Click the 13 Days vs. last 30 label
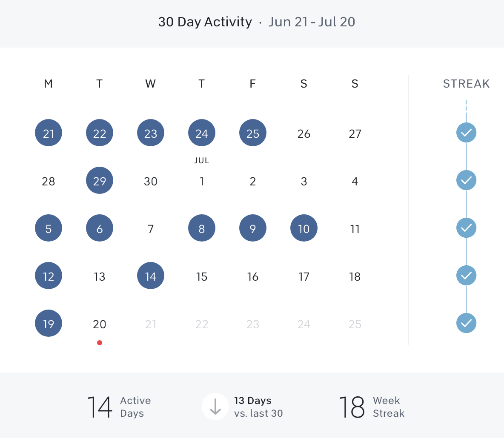 click(x=258, y=407)
